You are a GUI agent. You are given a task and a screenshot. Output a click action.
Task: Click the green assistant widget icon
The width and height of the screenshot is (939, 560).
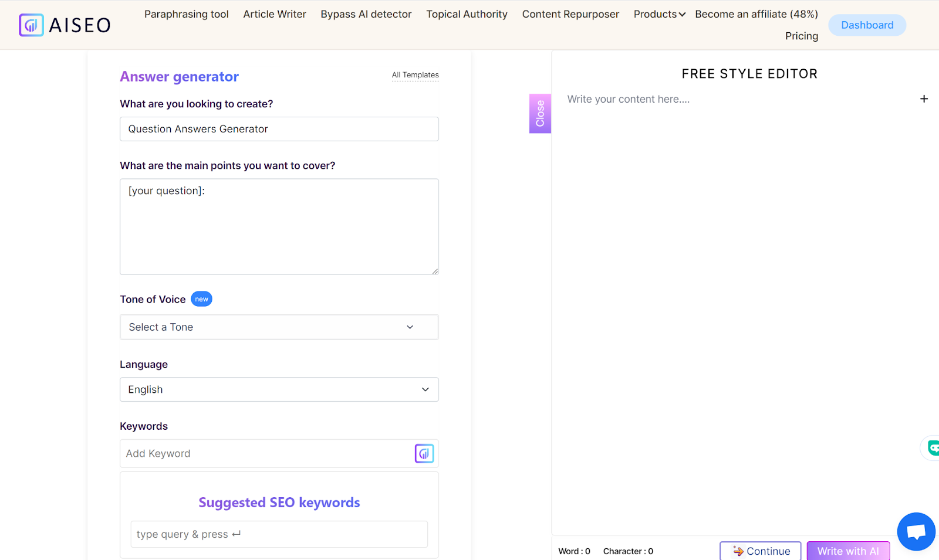click(933, 448)
